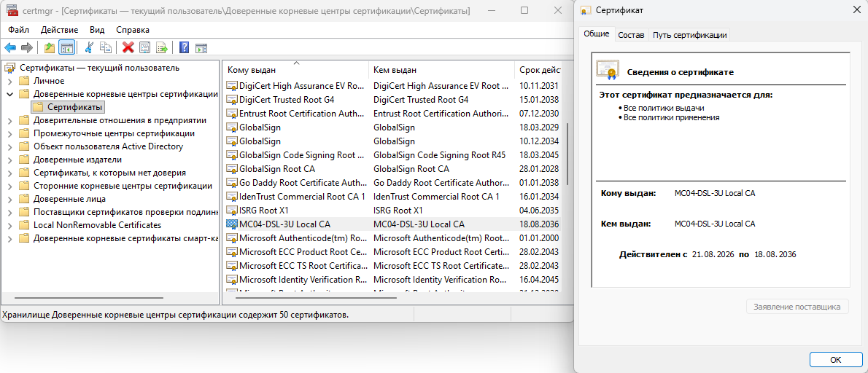868x373 pixels.
Task: Expand the Личное tree node
Action: 9,81
